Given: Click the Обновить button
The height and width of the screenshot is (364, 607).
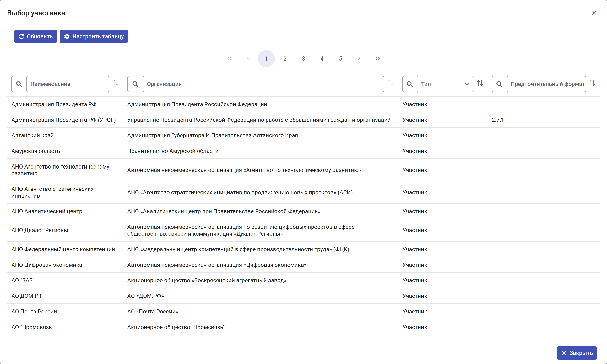Looking at the screenshot, I should pyautogui.click(x=35, y=37).
